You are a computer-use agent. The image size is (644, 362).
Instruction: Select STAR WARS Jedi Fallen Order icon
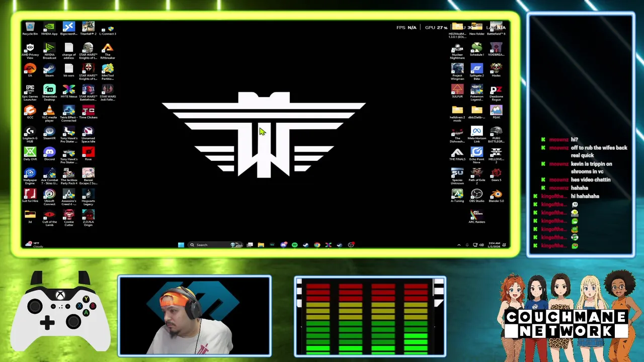coord(108,93)
